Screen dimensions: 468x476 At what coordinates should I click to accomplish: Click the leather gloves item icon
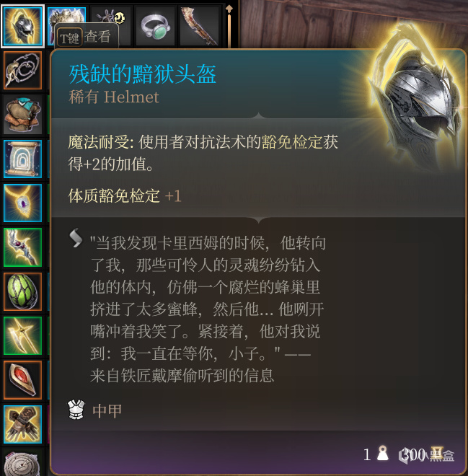coord(23,424)
